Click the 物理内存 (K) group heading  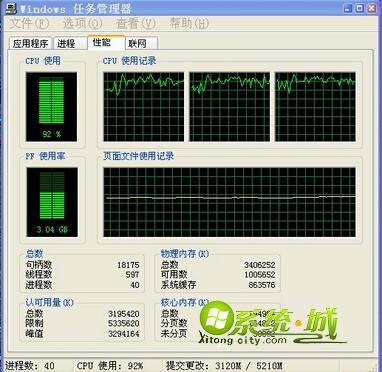click(x=185, y=254)
